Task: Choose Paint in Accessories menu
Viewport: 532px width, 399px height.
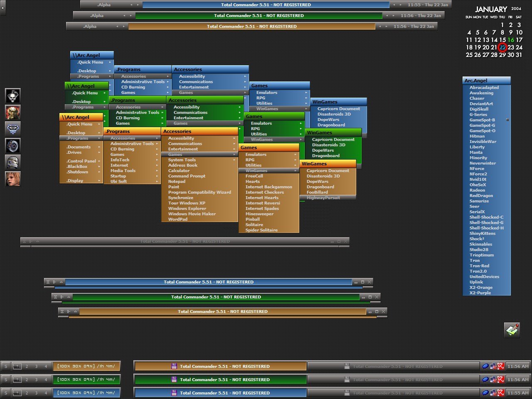Action: tap(199, 187)
